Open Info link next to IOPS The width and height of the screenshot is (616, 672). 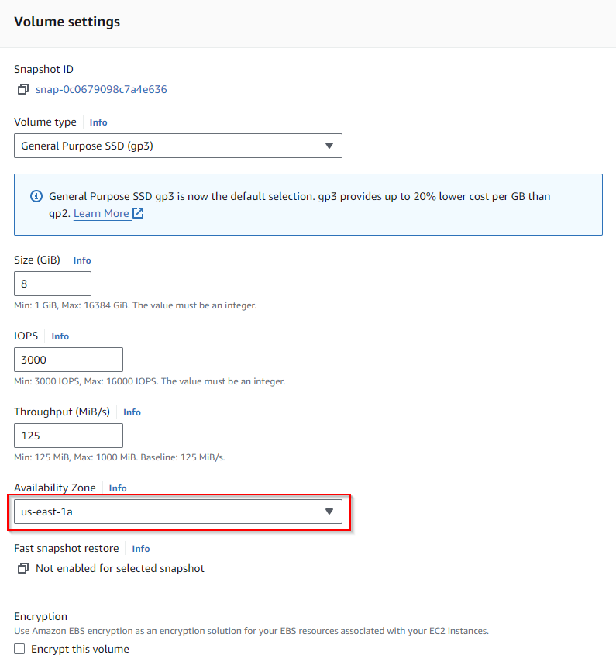point(60,336)
